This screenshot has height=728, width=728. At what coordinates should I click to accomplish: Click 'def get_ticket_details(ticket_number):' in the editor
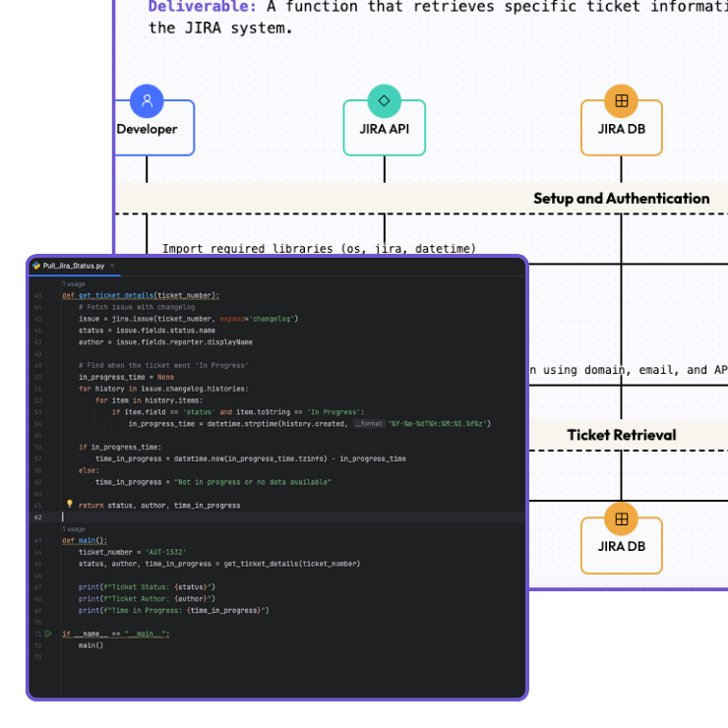[x=141, y=295]
